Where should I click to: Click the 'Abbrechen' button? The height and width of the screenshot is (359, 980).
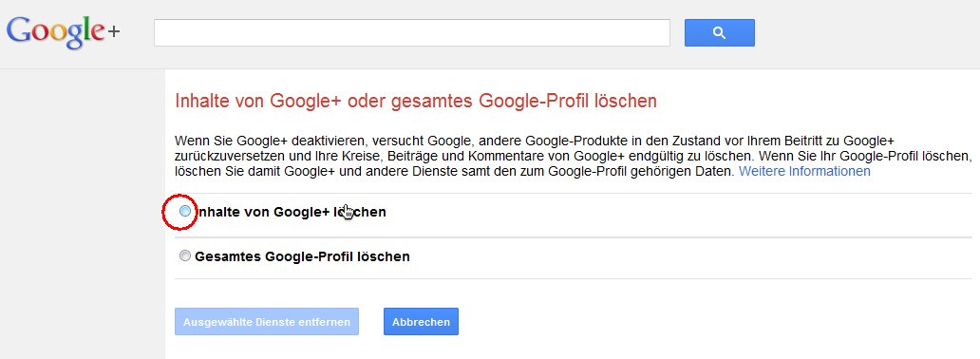[421, 321]
